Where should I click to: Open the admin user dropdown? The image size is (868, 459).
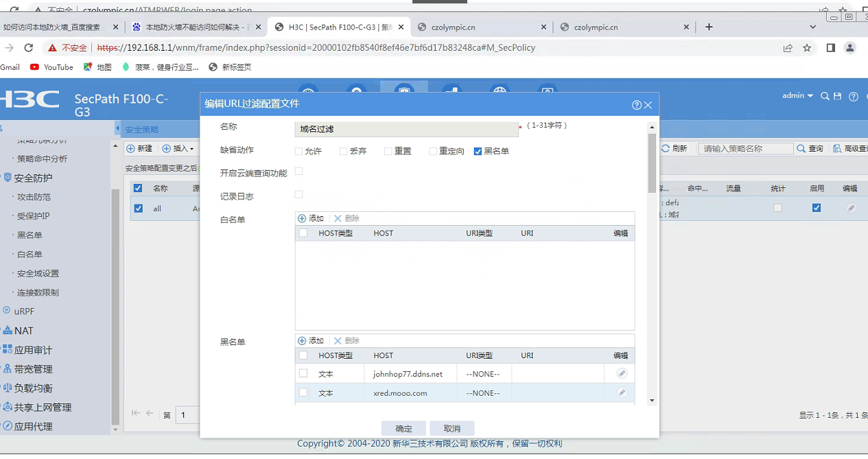[797, 96]
